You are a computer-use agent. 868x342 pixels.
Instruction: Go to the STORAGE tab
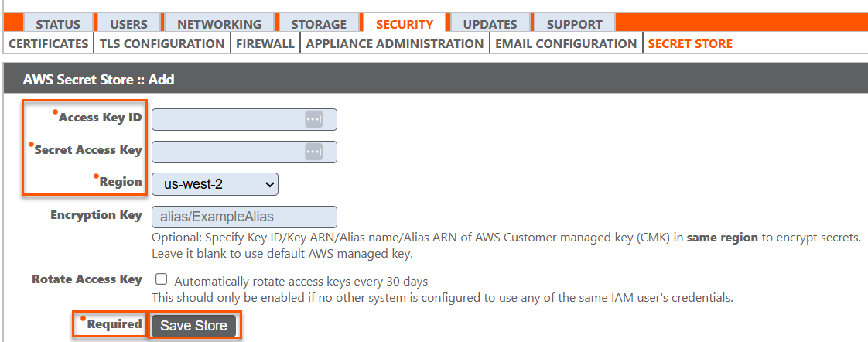coord(318,23)
